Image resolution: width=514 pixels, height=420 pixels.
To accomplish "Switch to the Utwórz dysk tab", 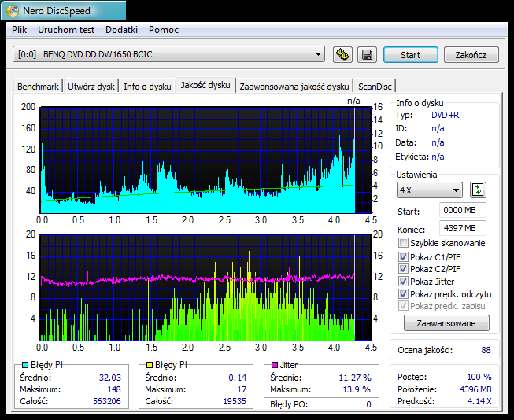I will (91, 87).
